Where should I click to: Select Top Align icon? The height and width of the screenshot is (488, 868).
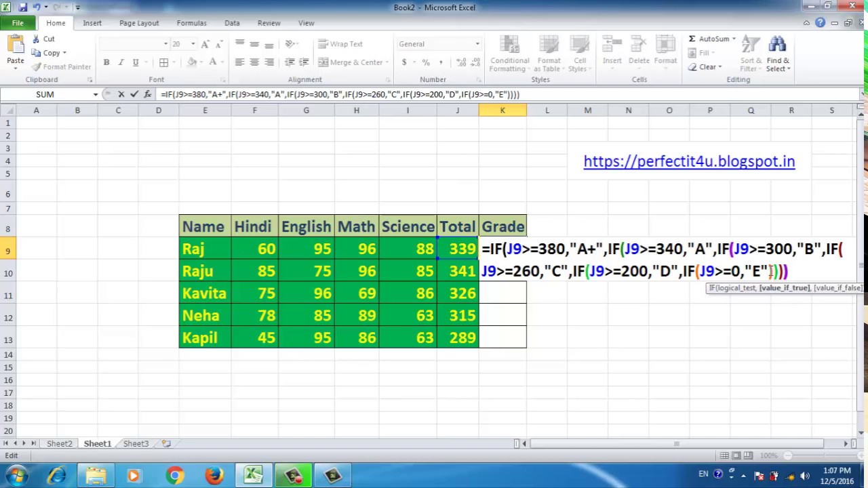click(x=239, y=44)
